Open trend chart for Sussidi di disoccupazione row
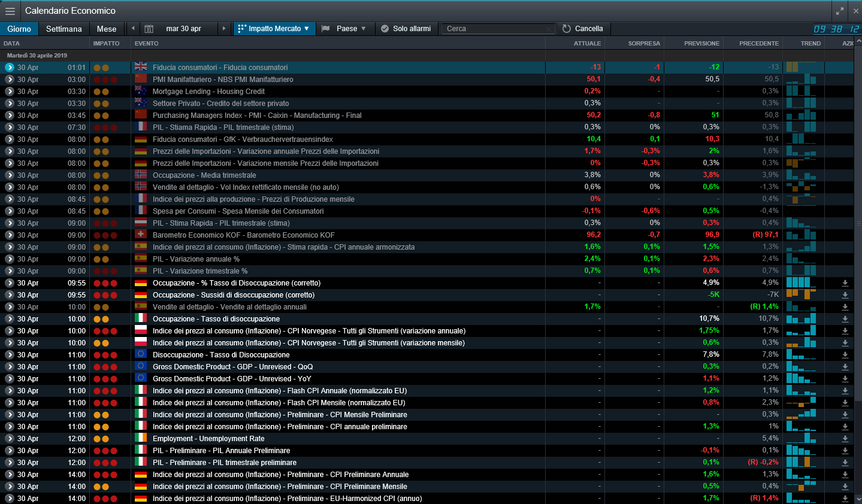 (x=801, y=294)
